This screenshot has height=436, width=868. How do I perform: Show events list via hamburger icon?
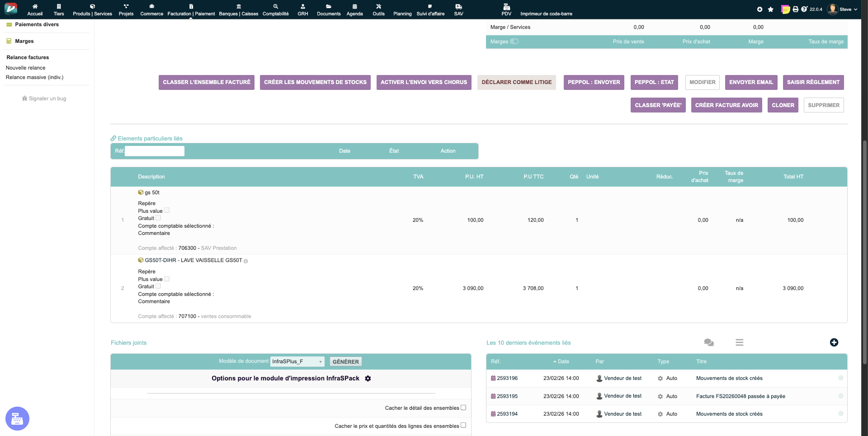pos(740,342)
